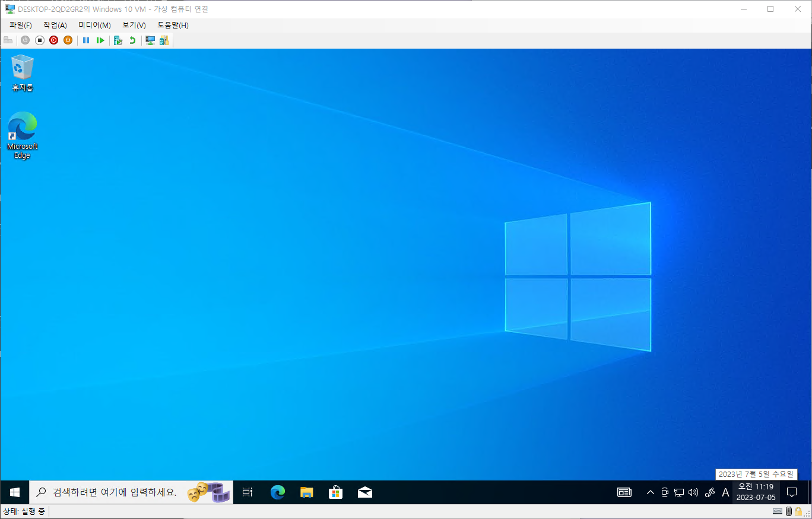Click the taskbar search box 검색하려면 여기에 입력하세요
This screenshot has height=519, width=812.
pos(131,492)
